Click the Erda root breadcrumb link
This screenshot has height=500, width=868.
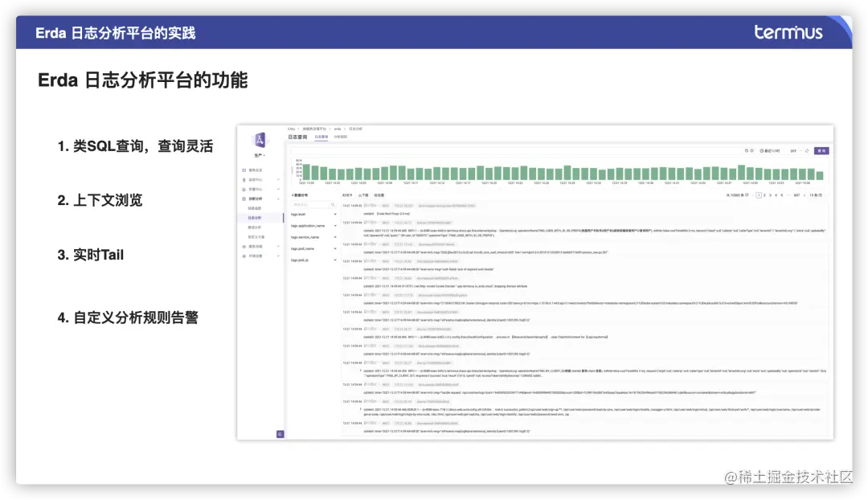(291, 129)
